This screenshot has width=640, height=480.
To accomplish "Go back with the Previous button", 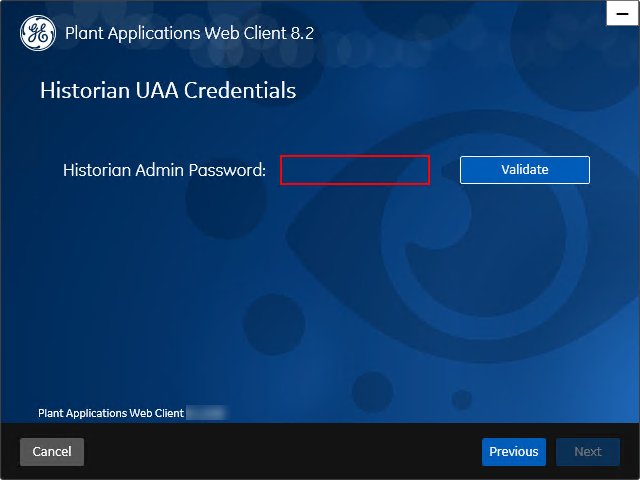I will point(514,451).
